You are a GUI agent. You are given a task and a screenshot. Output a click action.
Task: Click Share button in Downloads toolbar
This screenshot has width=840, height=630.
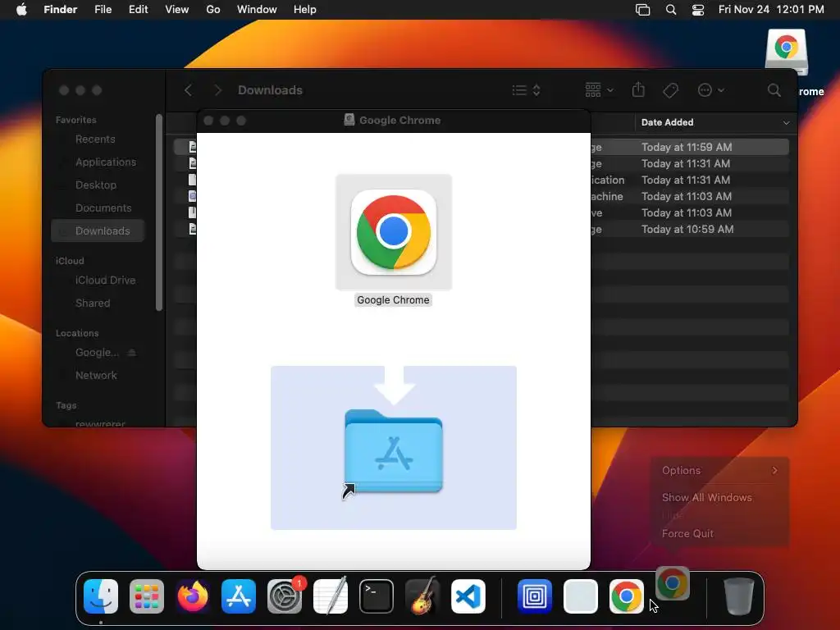[638, 90]
